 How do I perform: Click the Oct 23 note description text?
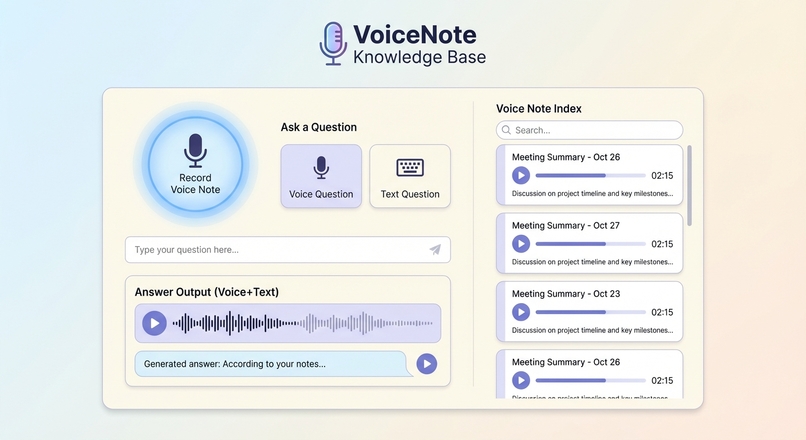[592, 331]
